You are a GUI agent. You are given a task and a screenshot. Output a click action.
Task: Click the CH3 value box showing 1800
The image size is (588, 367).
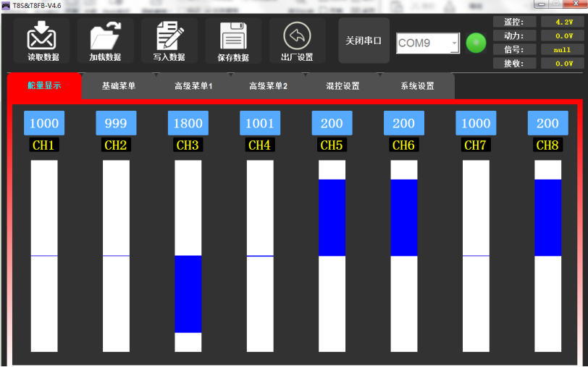(188, 124)
